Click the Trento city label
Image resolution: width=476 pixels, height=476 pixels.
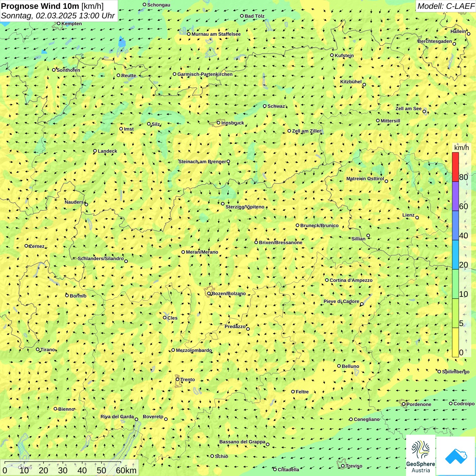point(188,379)
